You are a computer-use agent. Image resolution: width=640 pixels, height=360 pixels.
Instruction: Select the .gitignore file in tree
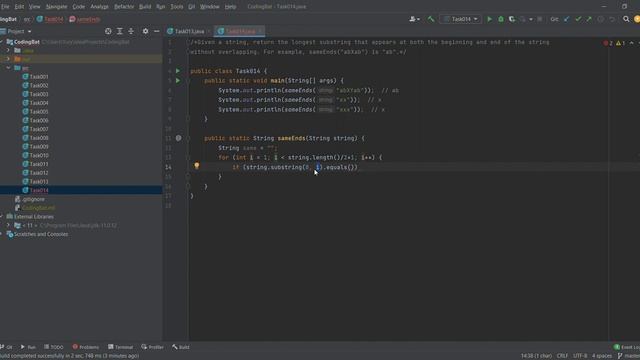tap(33, 199)
